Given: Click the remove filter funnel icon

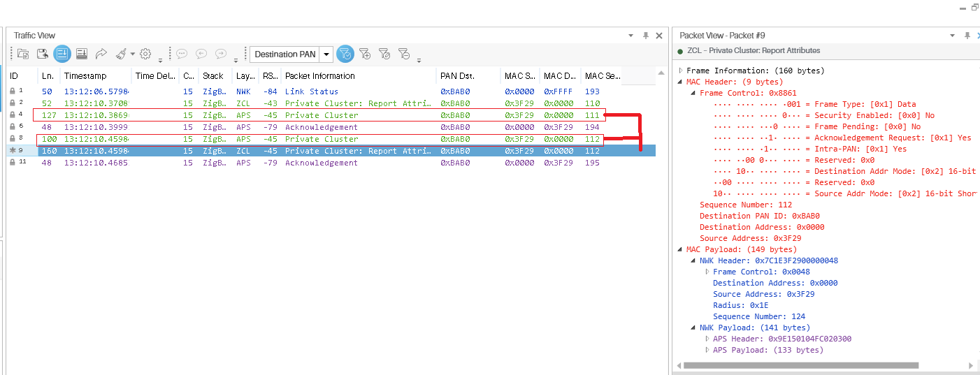Looking at the screenshot, I should (403, 54).
